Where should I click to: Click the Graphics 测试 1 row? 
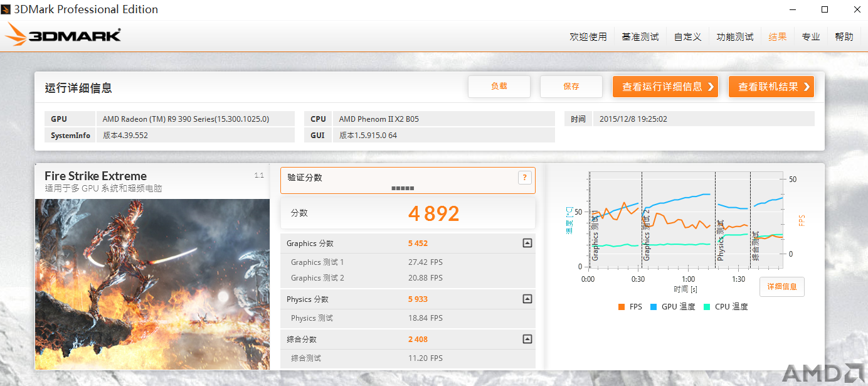[408, 262]
